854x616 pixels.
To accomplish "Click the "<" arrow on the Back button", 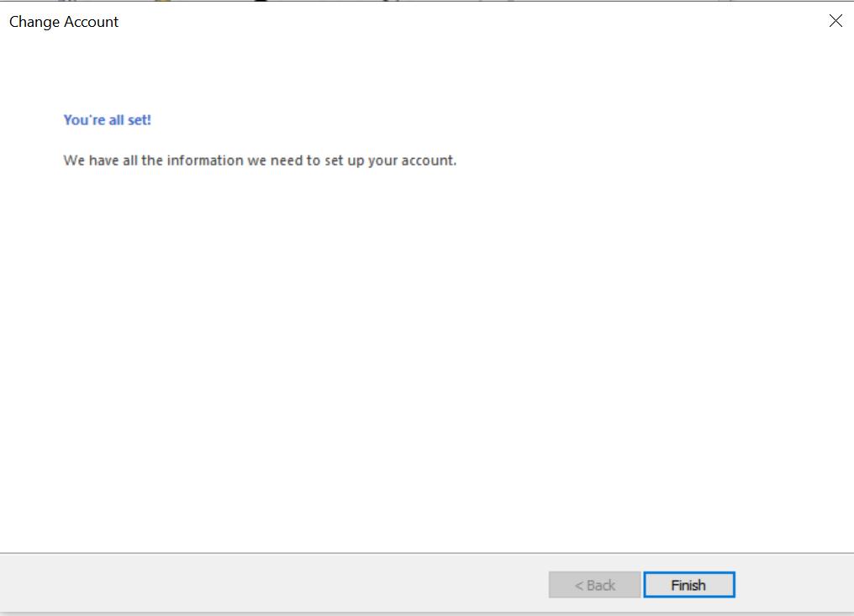I will 579,585.
